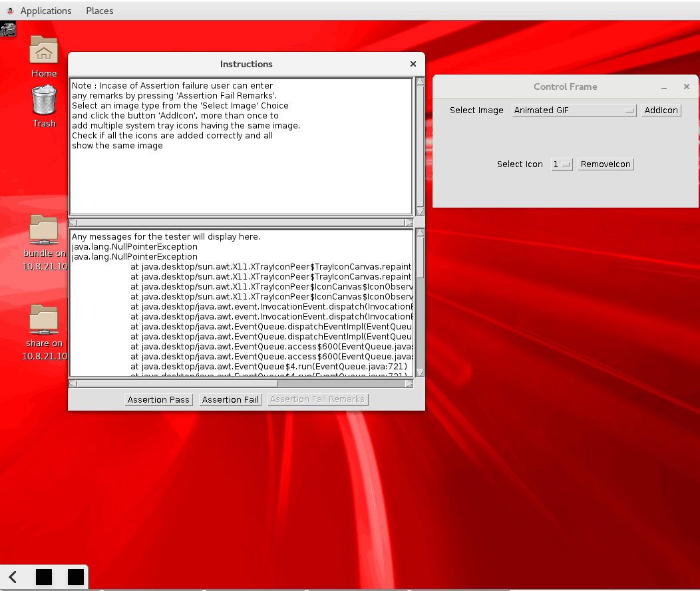Expand the Select Icon choice showing 1
700x591 pixels.
(x=562, y=164)
